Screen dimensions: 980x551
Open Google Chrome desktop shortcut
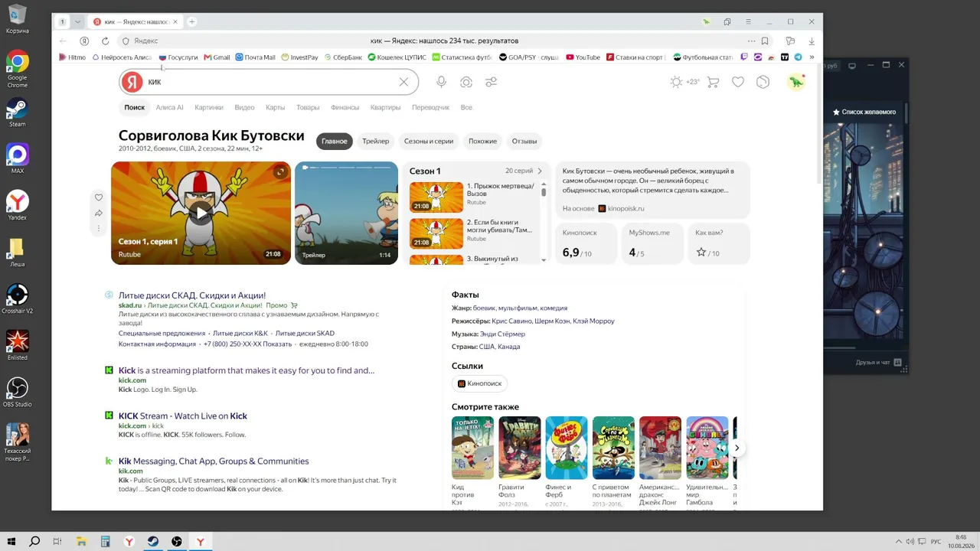(x=17, y=67)
